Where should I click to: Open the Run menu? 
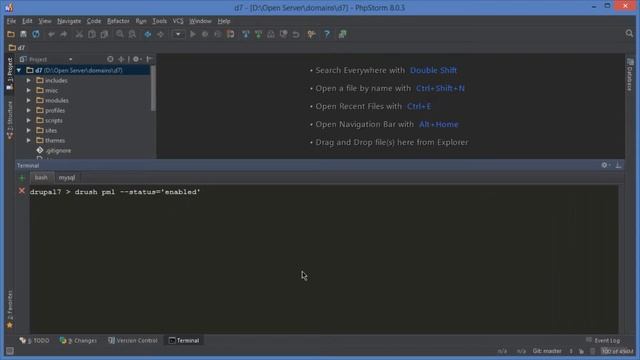[x=141, y=21]
